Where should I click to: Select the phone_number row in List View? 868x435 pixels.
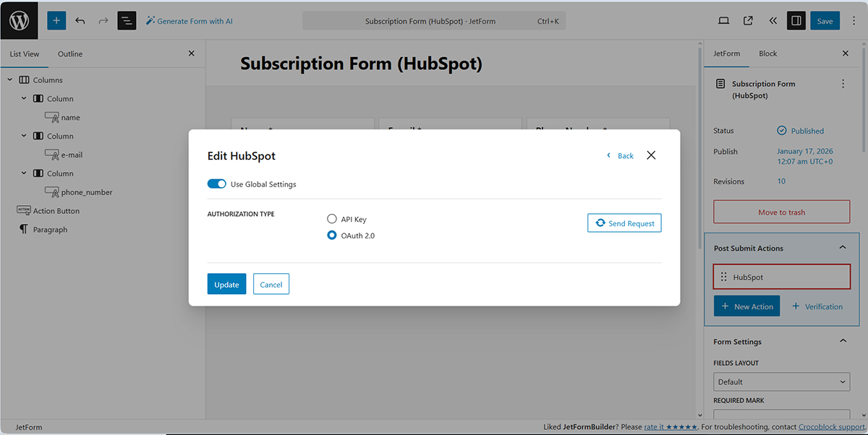(x=103, y=192)
